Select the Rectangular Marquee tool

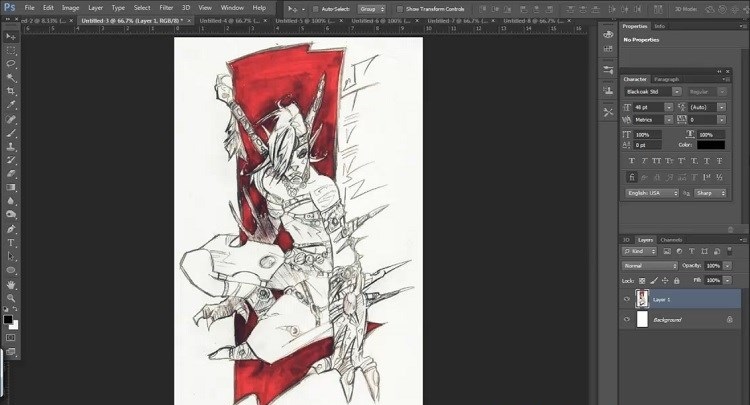coord(11,50)
